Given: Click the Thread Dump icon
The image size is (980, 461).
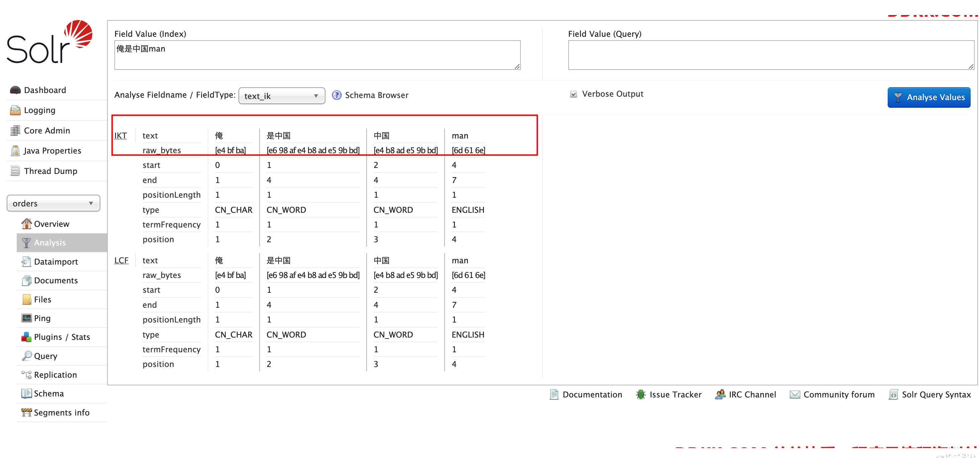Looking at the screenshot, I should [x=15, y=171].
